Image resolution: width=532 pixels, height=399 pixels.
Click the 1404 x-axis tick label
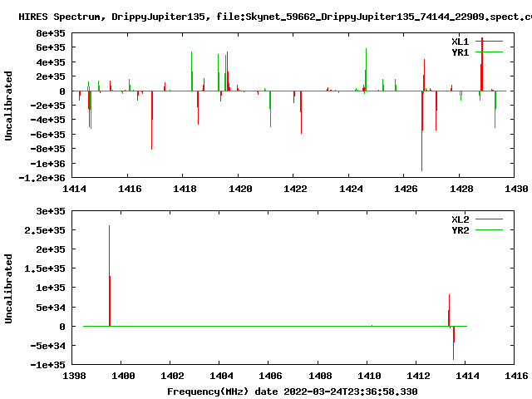[x=221, y=376]
